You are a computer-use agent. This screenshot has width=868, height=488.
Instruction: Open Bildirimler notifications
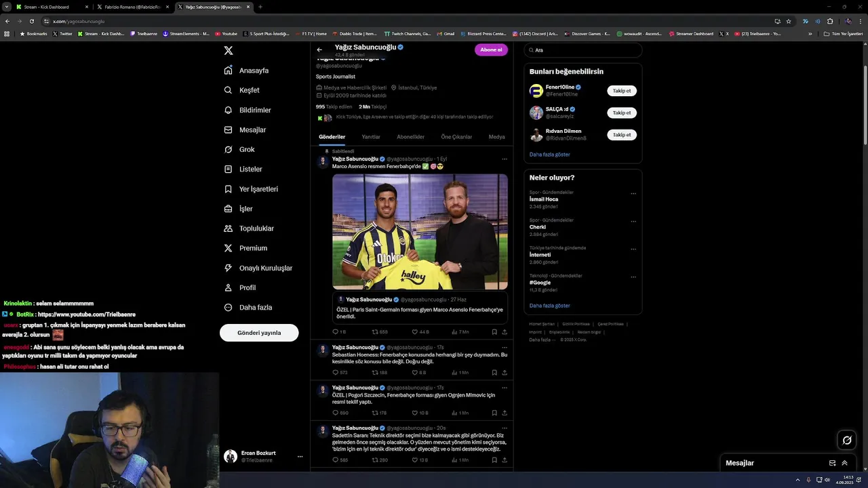pyautogui.click(x=248, y=110)
